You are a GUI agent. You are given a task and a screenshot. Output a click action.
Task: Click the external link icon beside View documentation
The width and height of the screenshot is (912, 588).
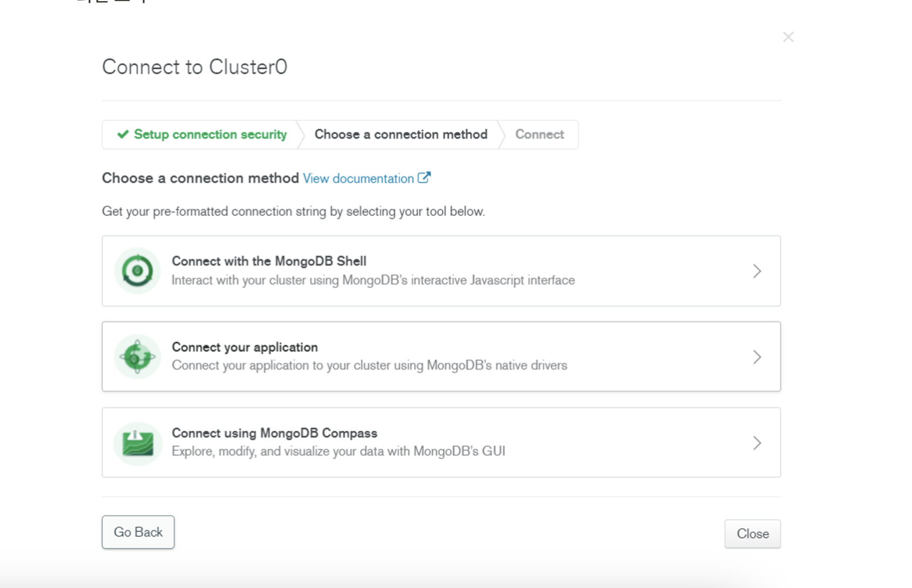point(424,177)
